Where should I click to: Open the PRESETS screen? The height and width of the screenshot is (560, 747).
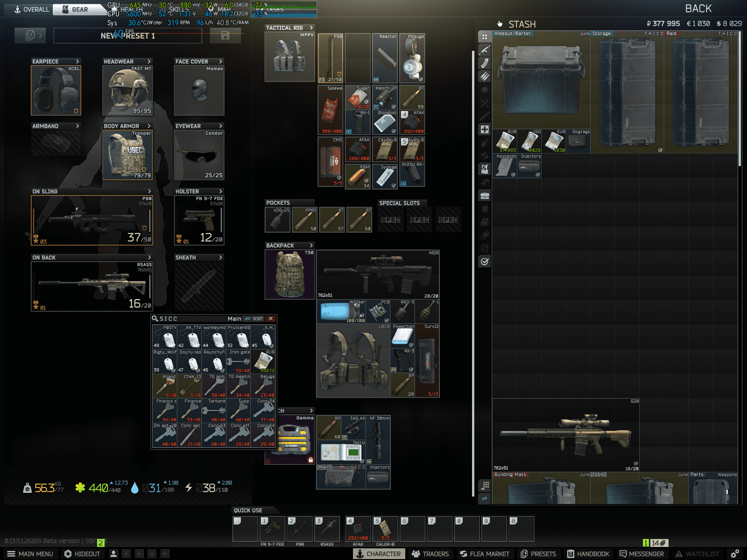(x=538, y=554)
